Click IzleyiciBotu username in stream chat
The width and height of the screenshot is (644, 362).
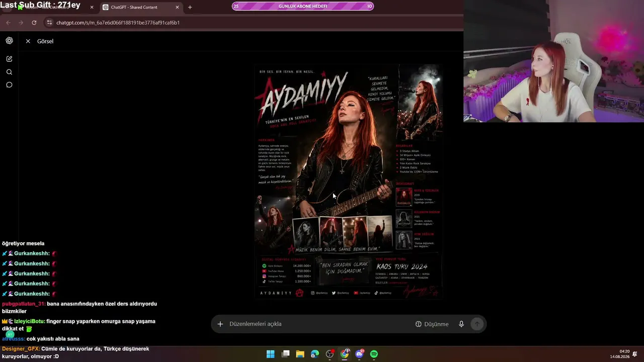(29, 321)
